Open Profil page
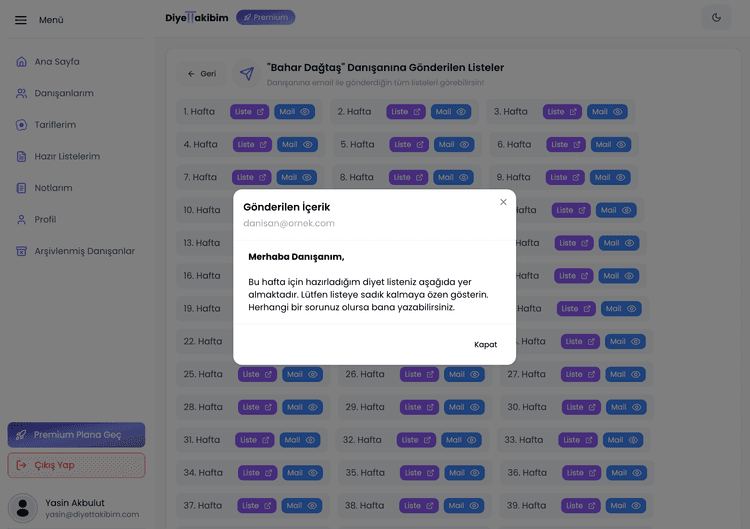 45,219
